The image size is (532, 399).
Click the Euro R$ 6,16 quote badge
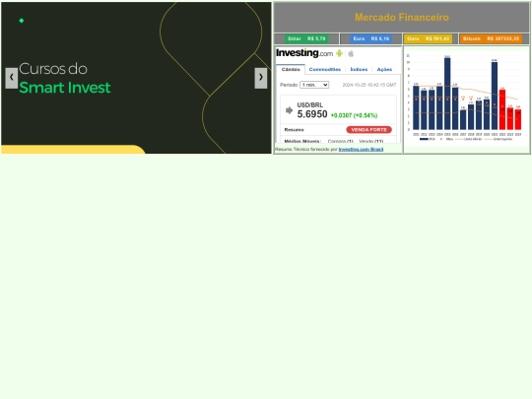coord(370,38)
